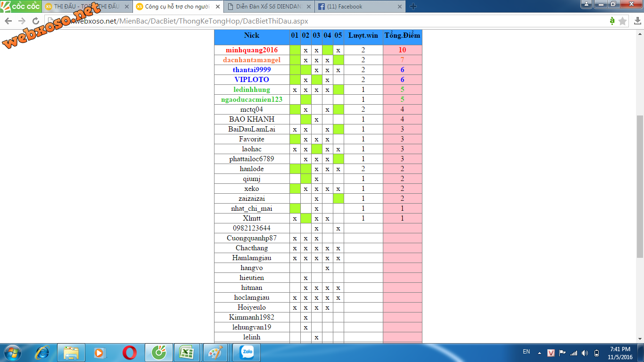Click total score 7 for dacnhantamangel
This screenshot has width=644, height=362.
point(402,60)
